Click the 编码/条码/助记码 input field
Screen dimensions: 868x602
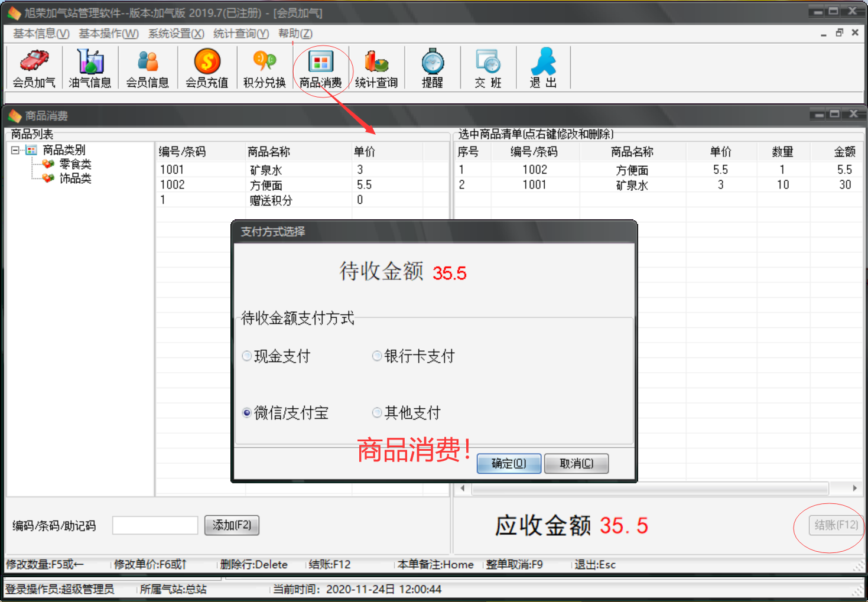click(x=155, y=525)
